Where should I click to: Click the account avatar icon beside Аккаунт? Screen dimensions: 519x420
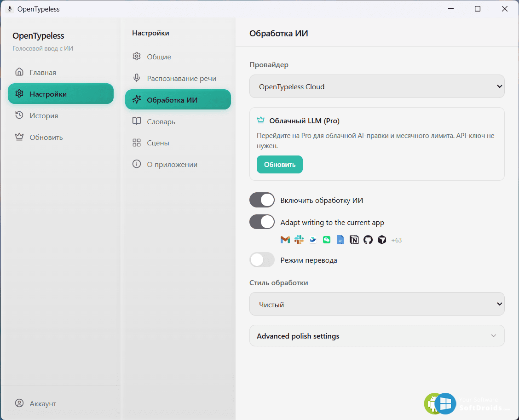(x=19, y=403)
